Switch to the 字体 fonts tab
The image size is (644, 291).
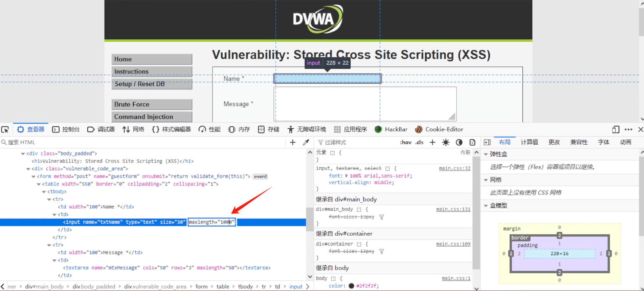(603, 142)
